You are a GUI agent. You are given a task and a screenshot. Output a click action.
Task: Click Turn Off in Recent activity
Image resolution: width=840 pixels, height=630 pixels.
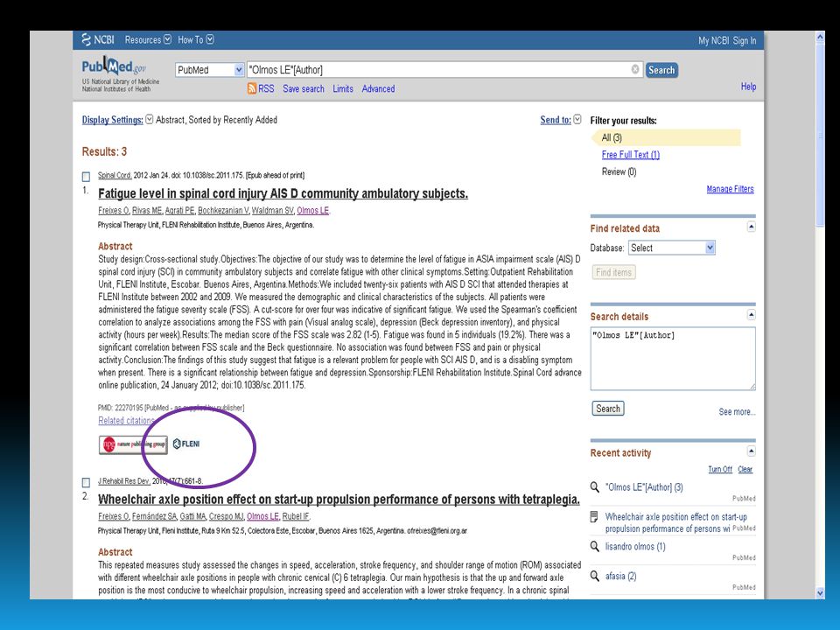pyautogui.click(x=720, y=469)
